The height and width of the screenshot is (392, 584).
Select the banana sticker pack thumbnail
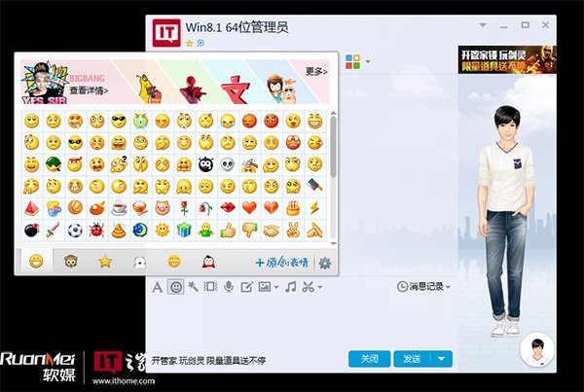pos(149,89)
